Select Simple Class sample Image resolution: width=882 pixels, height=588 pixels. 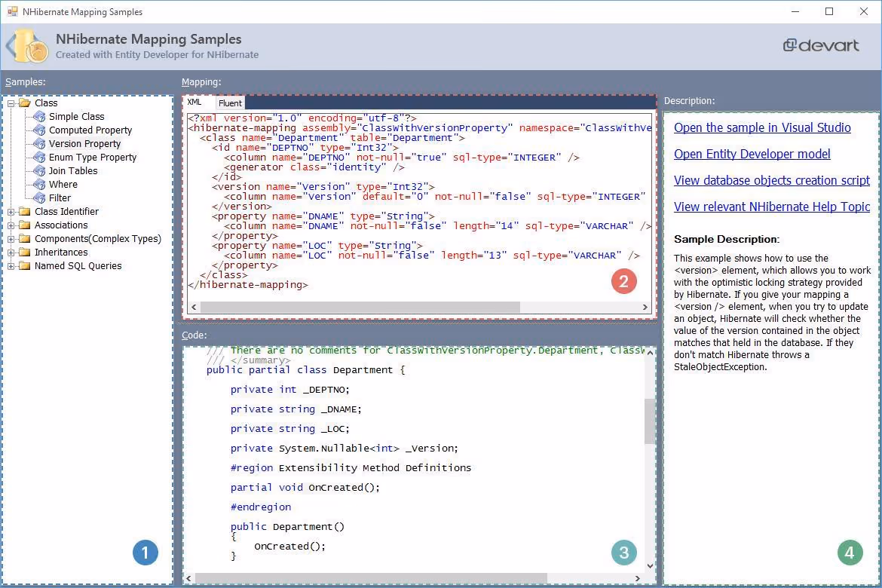coord(76,117)
